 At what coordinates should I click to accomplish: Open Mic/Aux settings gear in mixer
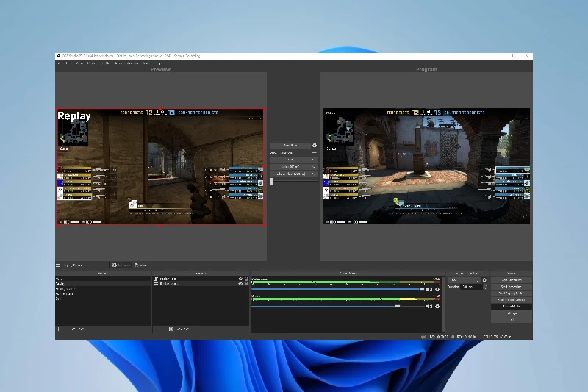(x=437, y=307)
